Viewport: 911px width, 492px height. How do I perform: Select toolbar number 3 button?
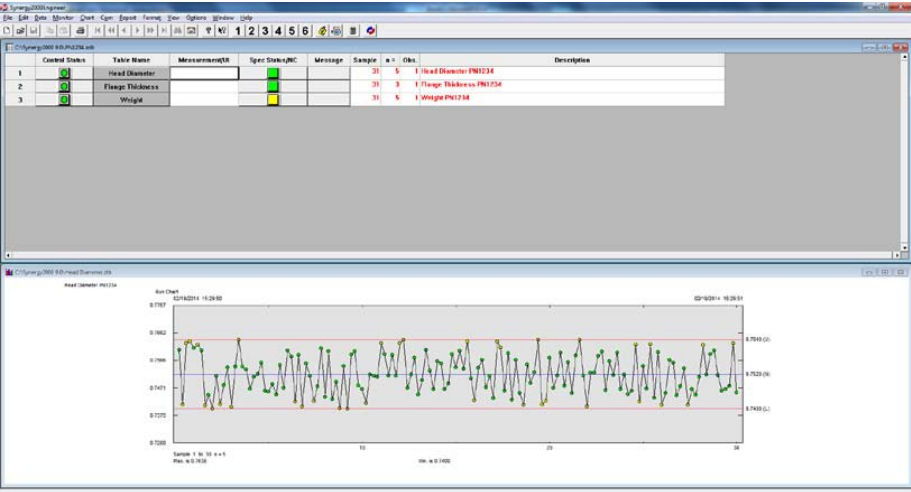pyautogui.click(x=265, y=31)
